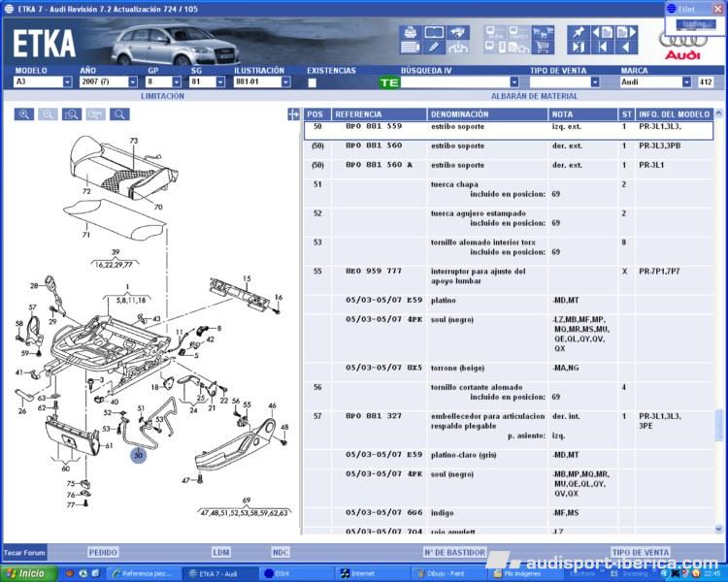Click the greyed fourth illustration toolbar icon
This screenshot has height=582, width=728.
(x=96, y=114)
